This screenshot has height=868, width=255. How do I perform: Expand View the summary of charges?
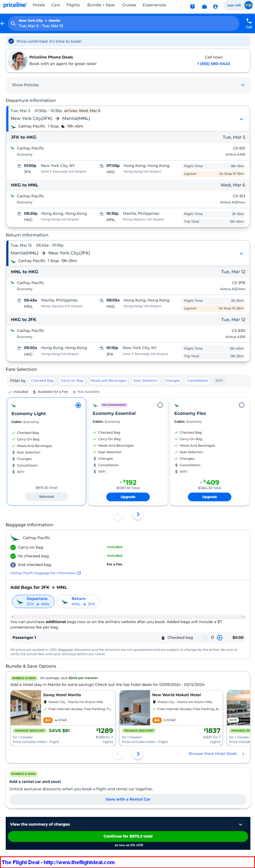(x=128, y=824)
